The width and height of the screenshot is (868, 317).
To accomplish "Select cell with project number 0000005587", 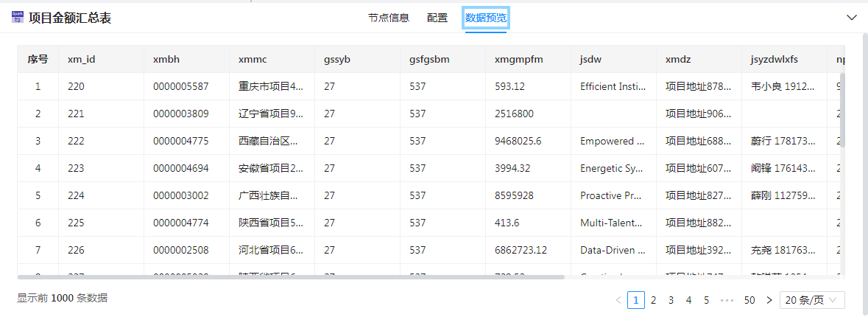I will click(181, 86).
